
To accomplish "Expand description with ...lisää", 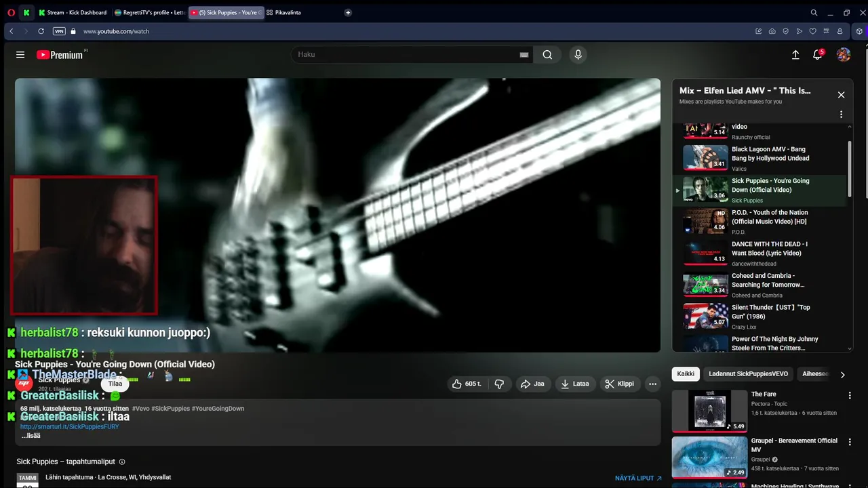I will (31, 436).
